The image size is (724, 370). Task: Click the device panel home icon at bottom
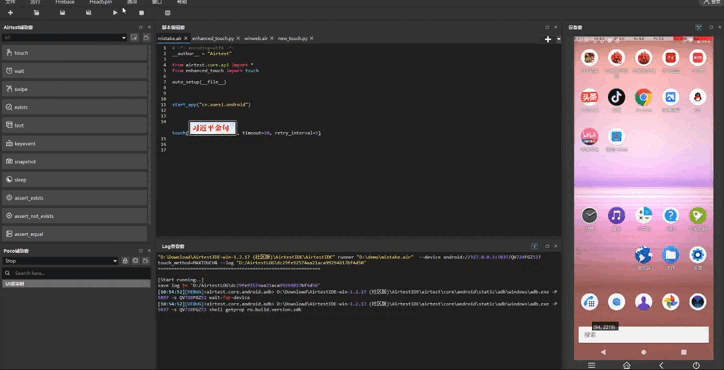click(627, 365)
